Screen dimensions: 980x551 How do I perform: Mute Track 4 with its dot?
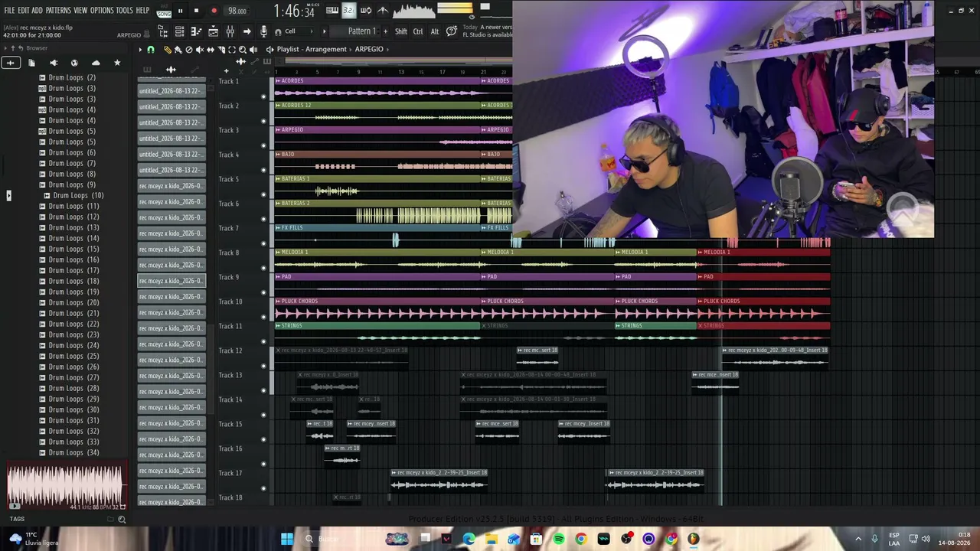tap(263, 170)
